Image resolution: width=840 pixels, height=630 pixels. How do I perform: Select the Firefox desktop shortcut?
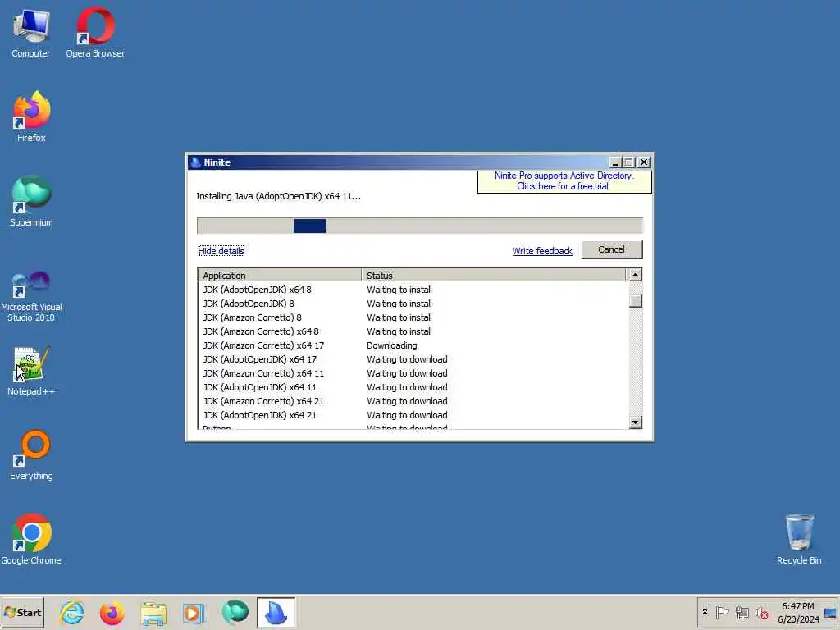click(x=31, y=116)
